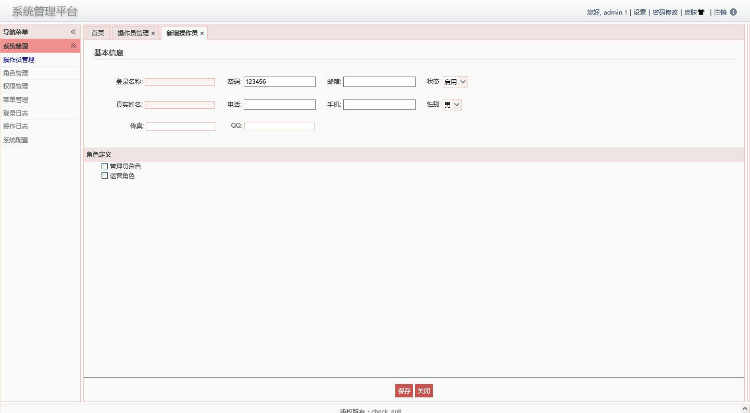
Task: Open 操作日志 in the sidebar
Action: 16,126
